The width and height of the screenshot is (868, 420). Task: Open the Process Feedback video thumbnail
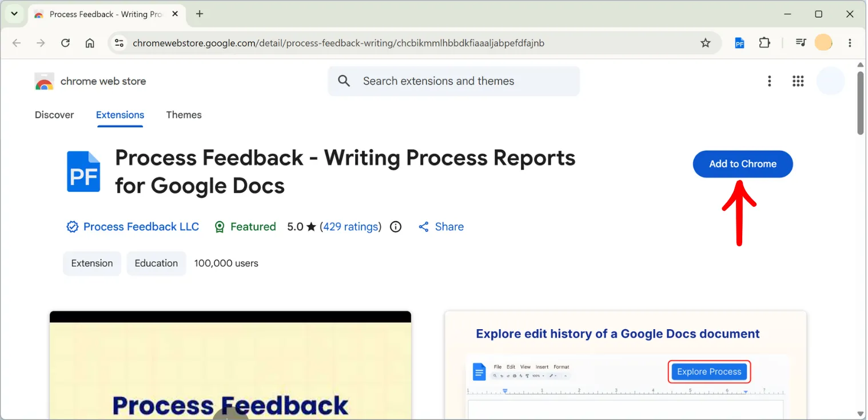click(230, 366)
